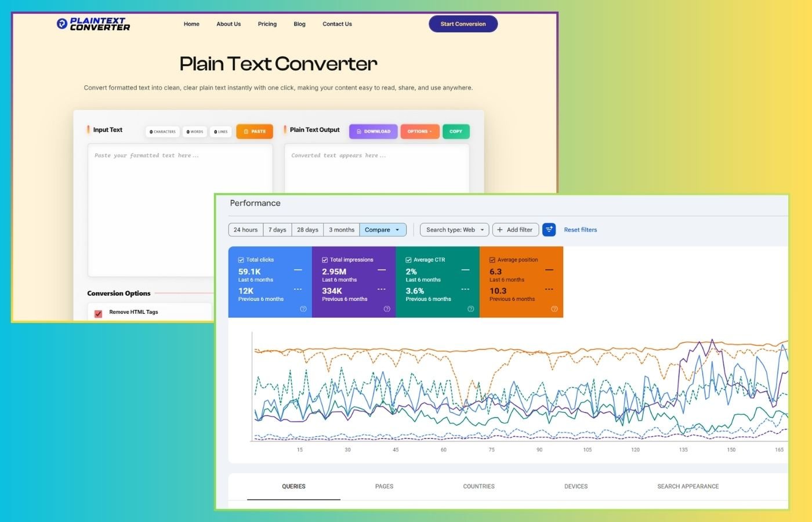This screenshot has height=522, width=812.
Task: Click the Start Conversion button
Action: [463, 24]
